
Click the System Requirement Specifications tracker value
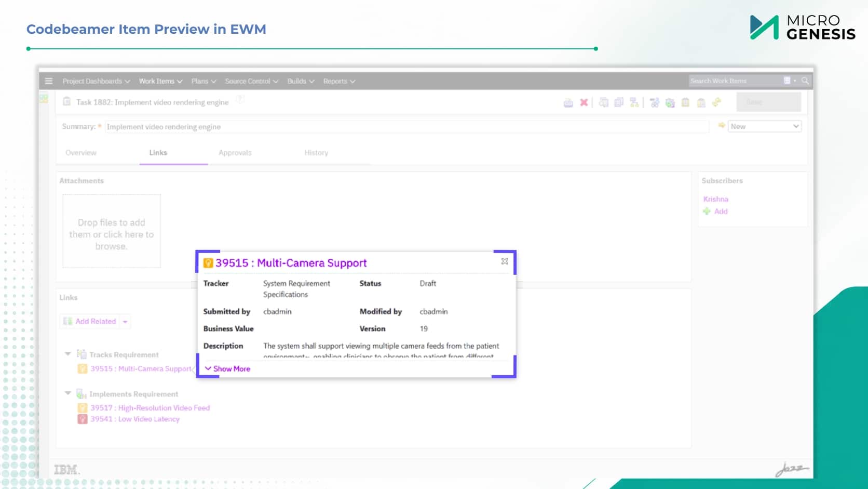[296, 289]
